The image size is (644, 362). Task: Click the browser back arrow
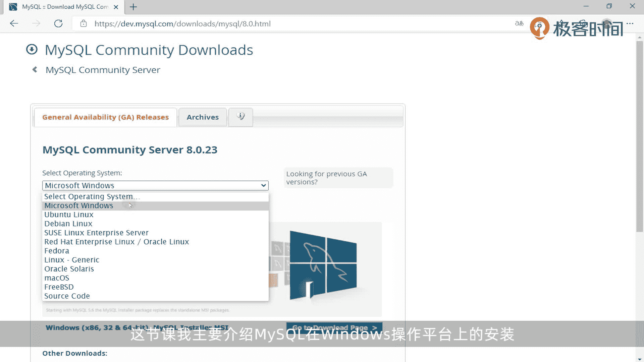point(14,23)
